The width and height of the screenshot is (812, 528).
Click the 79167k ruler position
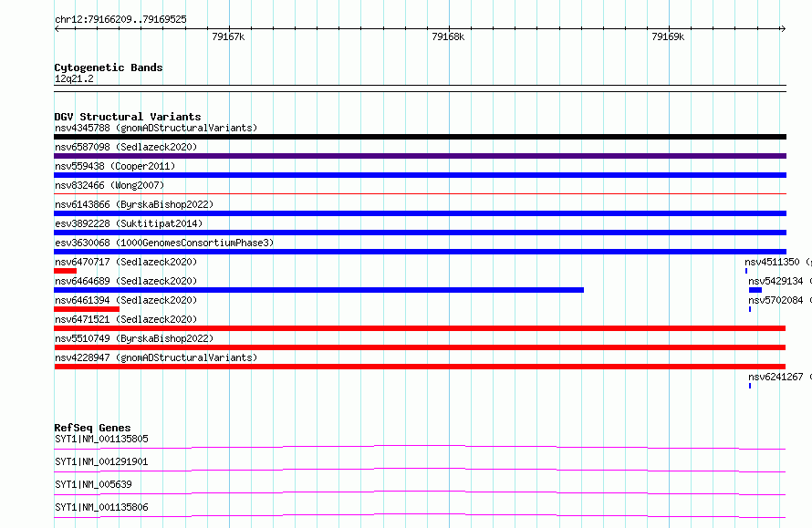[x=228, y=36]
